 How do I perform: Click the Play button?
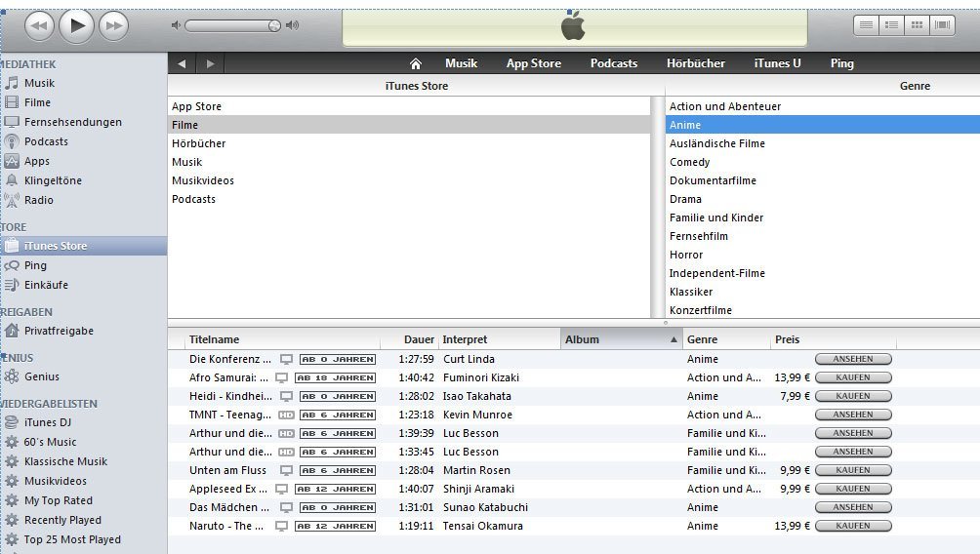pos(76,25)
